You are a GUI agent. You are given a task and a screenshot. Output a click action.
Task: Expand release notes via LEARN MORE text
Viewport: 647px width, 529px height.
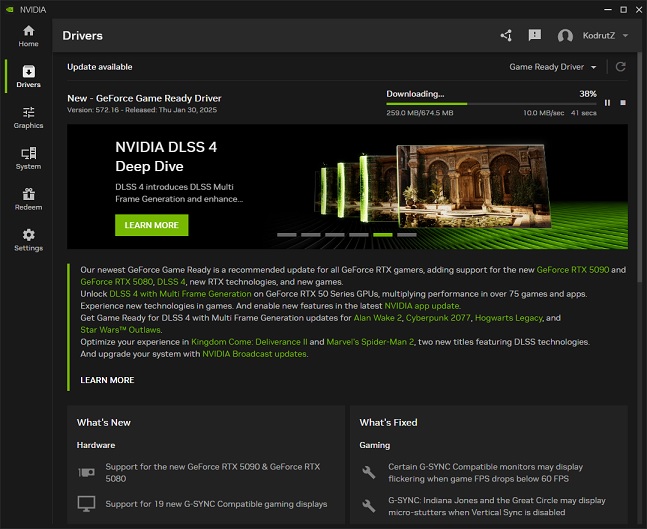pyautogui.click(x=107, y=380)
